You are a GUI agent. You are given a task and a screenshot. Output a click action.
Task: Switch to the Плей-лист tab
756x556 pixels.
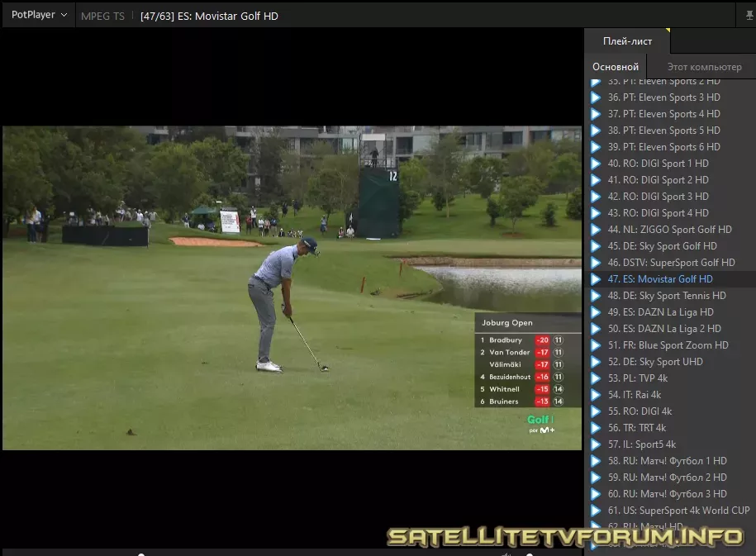click(627, 41)
